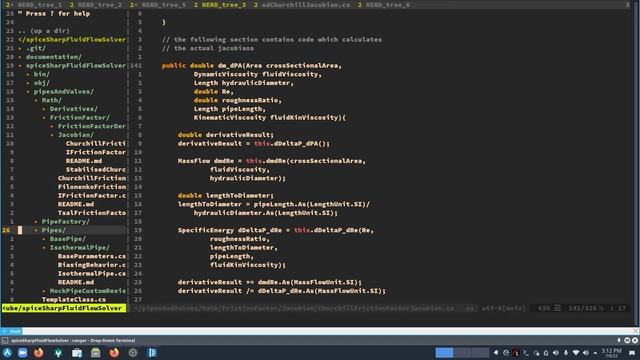
Task: Switch to the third virtual desktop in the pager
Action: tap(480, 353)
